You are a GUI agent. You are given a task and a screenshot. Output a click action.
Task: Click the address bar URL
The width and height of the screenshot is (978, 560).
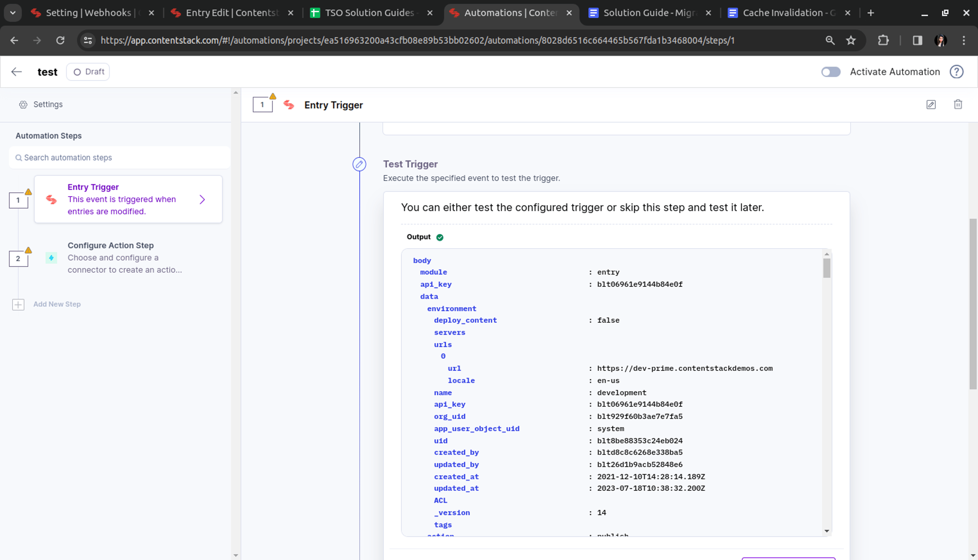coord(418,40)
